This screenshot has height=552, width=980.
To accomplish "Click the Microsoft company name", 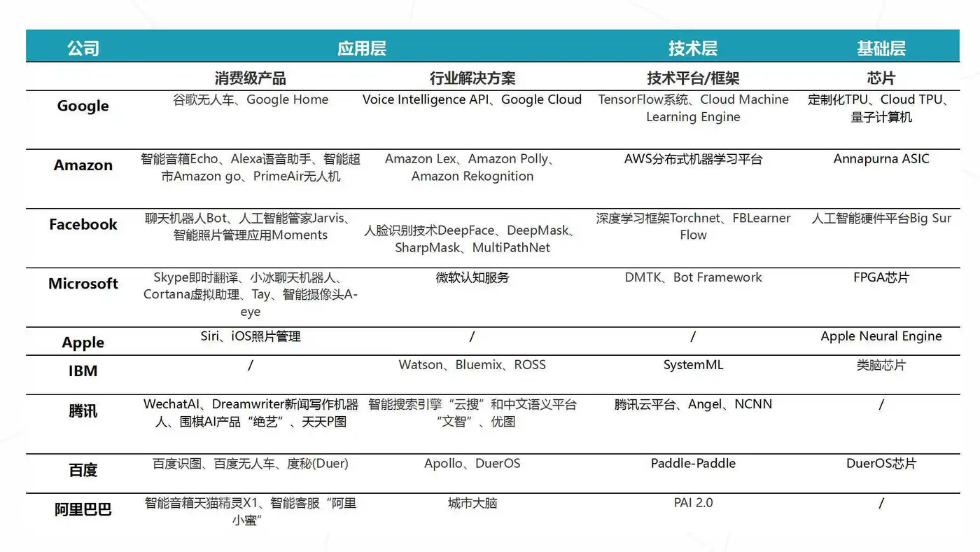I will tap(83, 284).
